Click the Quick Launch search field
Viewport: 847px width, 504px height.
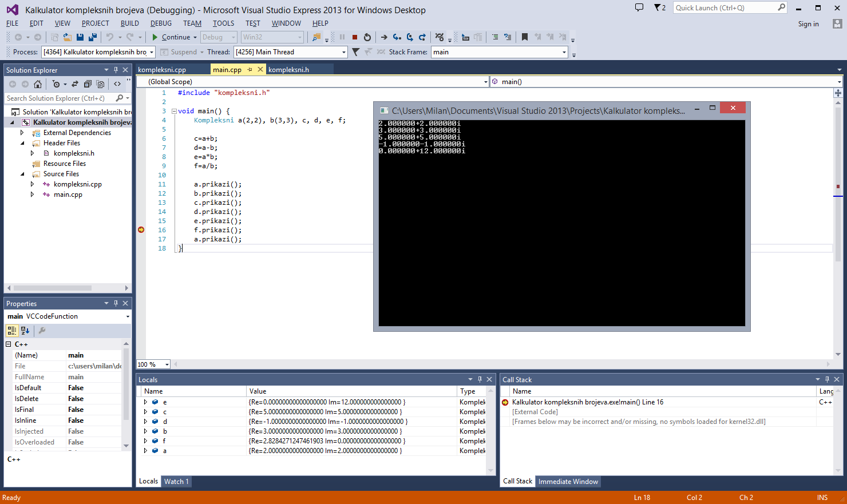pos(725,8)
